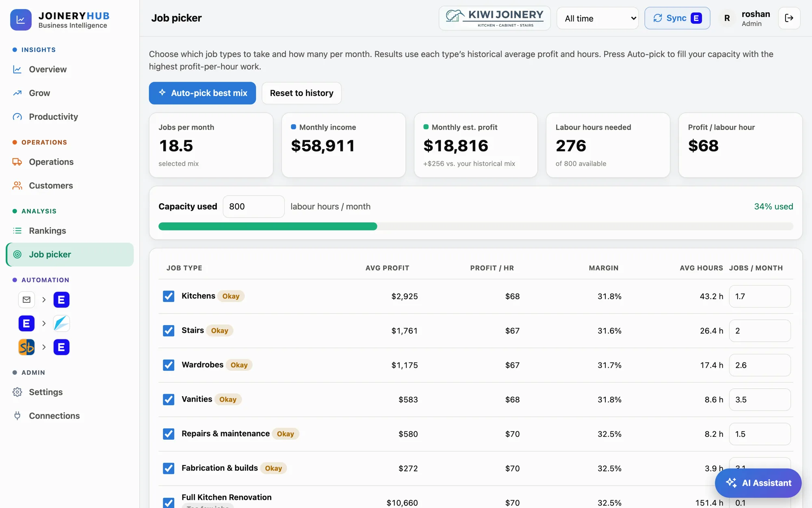
Task: Uncheck the Fabrication & builds job type
Action: tap(168, 468)
